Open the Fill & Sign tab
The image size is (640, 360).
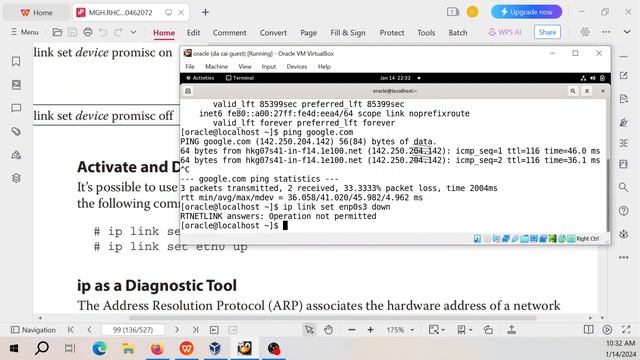348,33
